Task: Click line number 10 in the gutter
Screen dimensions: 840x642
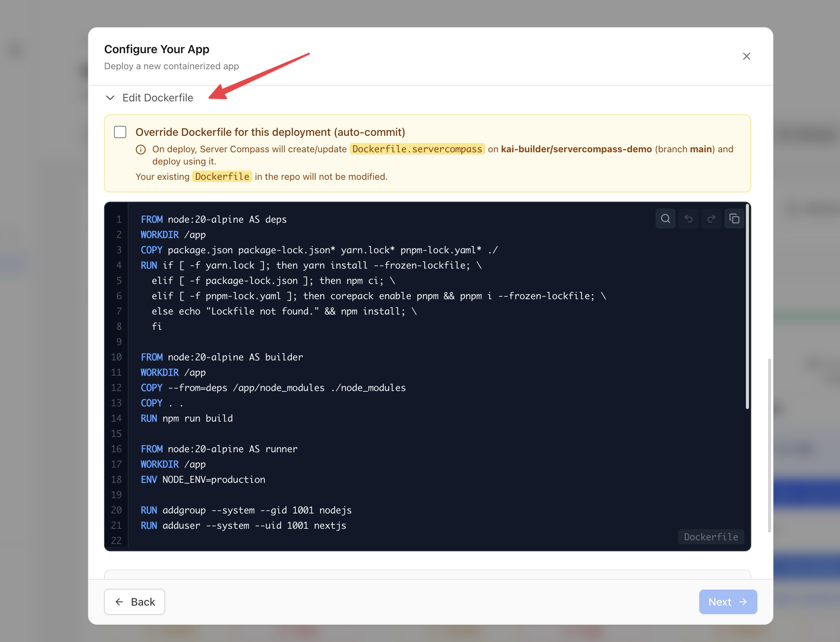Action: click(x=116, y=357)
